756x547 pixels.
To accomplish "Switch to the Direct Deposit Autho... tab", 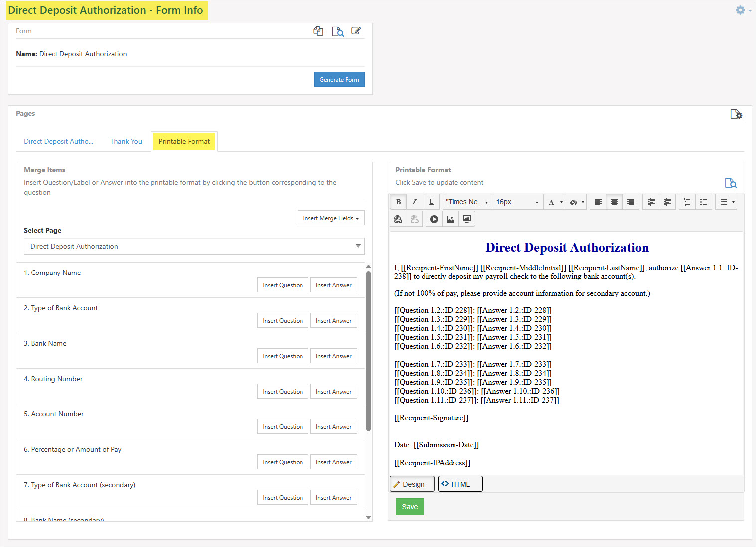I will coord(59,141).
